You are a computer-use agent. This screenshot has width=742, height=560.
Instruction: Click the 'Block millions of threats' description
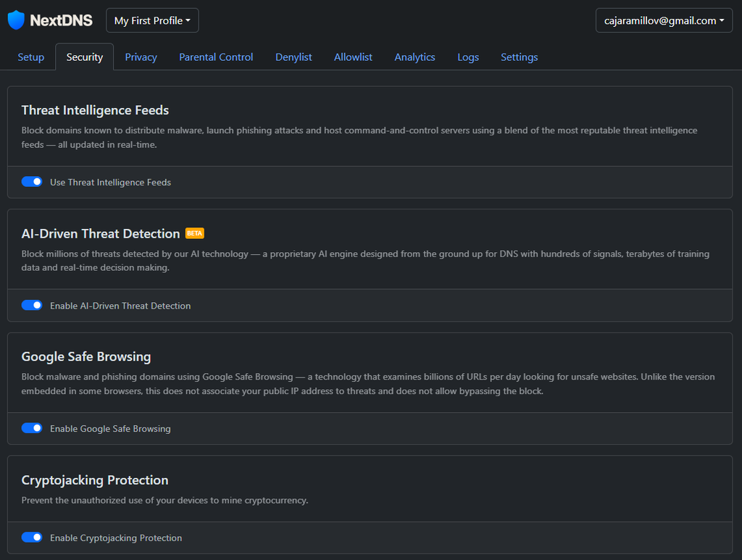pyautogui.click(x=365, y=261)
